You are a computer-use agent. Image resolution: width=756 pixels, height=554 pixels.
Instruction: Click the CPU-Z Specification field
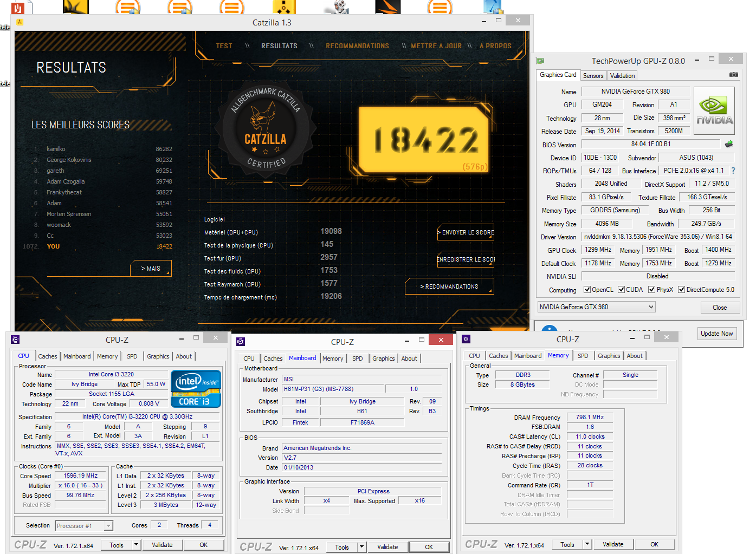tap(137, 416)
